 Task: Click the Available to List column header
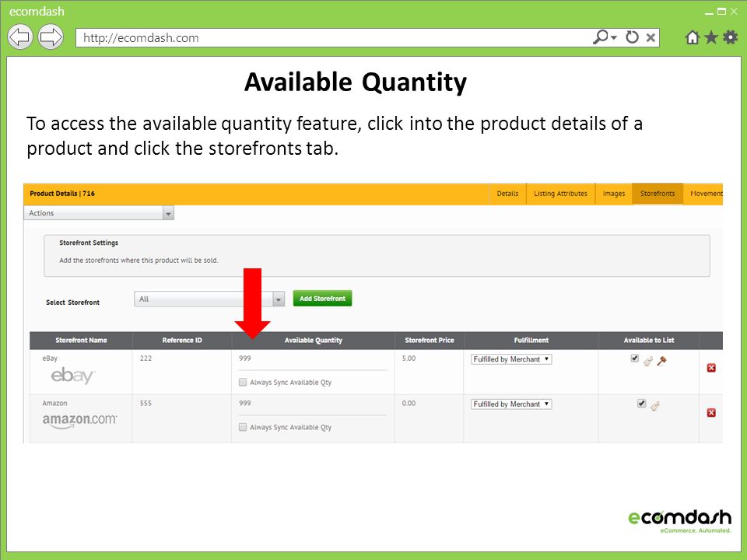click(649, 341)
